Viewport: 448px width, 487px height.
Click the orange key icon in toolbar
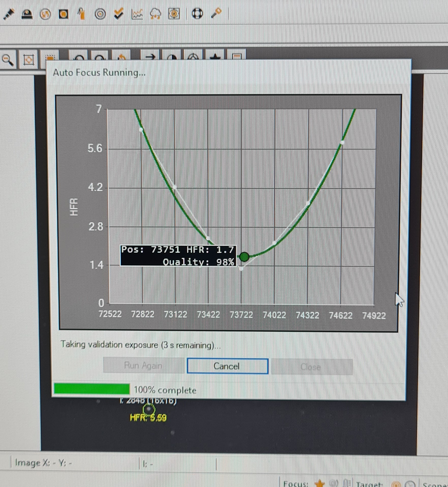pyautogui.click(x=216, y=13)
